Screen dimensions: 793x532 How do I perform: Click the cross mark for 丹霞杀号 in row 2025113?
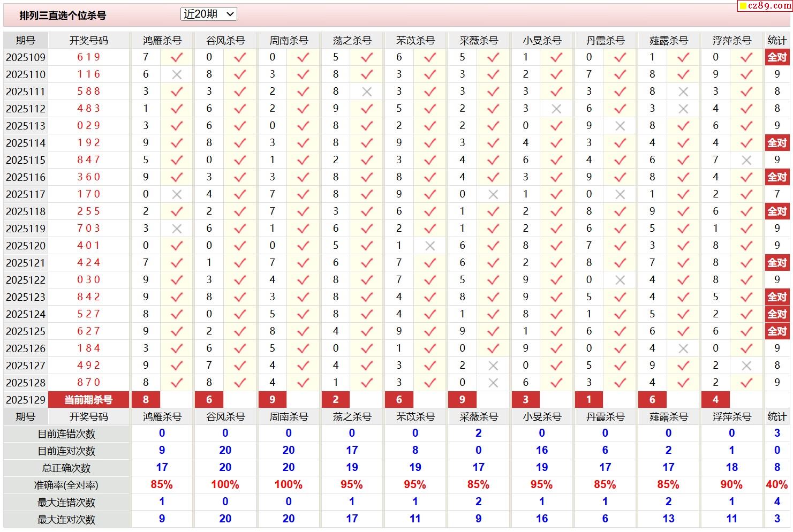[x=620, y=126]
